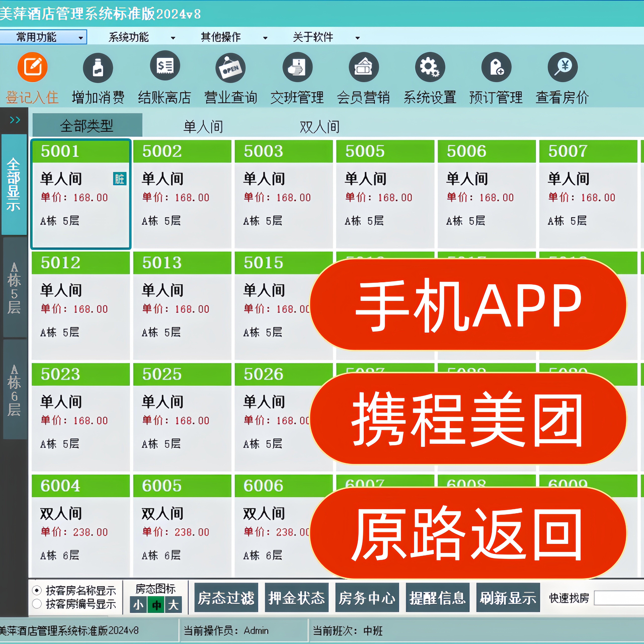644x644 pixels.
Task: Expand the 常用功能 dropdown menu
Action: [43, 37]
